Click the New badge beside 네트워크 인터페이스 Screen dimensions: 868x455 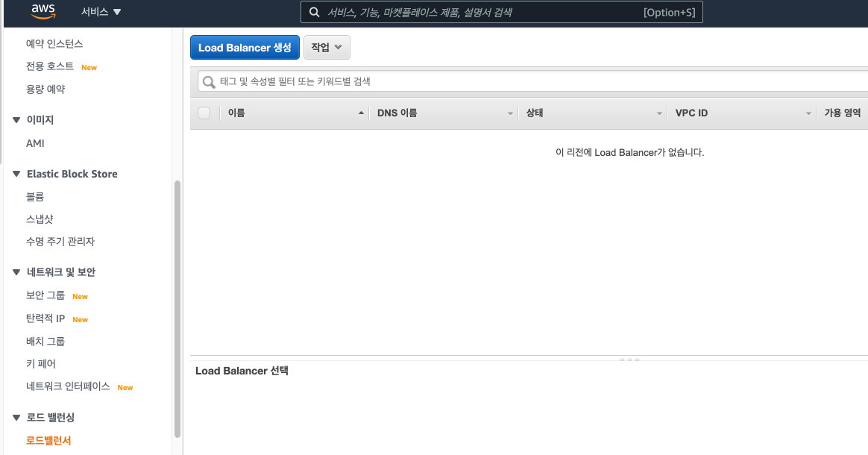click(125, 387)
